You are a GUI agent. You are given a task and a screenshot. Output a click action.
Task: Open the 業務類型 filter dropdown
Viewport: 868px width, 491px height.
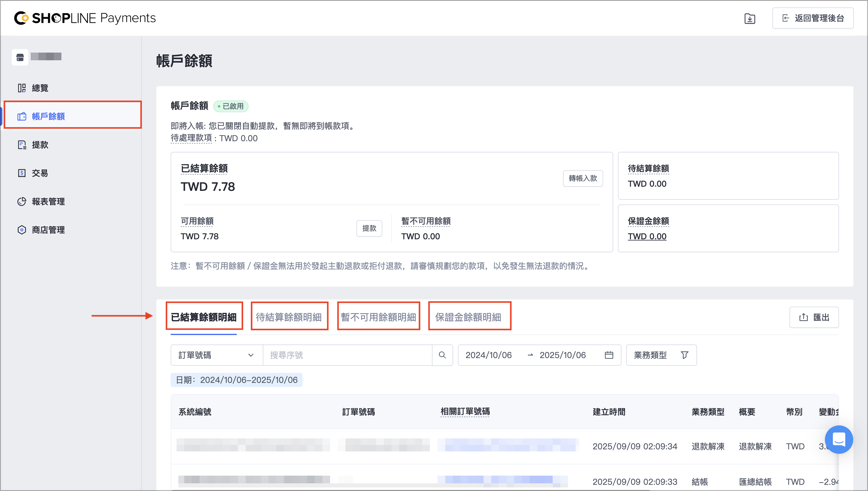tap(661, 355)
